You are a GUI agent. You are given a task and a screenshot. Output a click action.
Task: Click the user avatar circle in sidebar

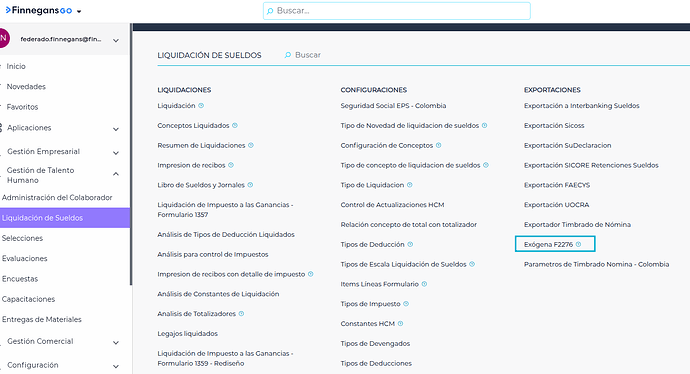click(4, 38)
